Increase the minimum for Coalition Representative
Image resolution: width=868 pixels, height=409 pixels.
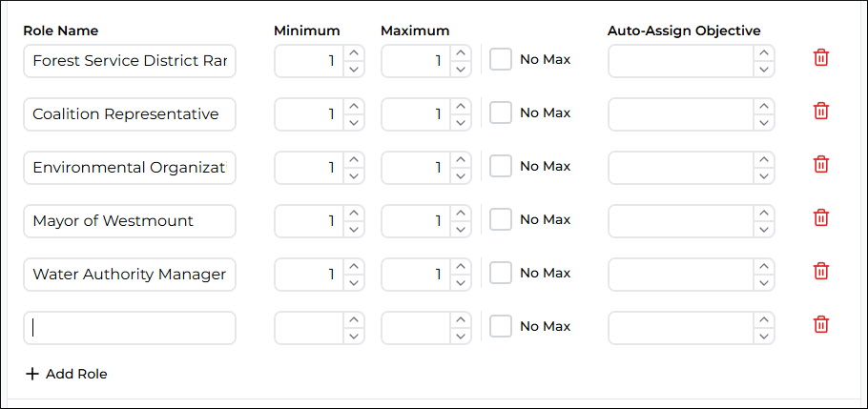pos(354,106)
